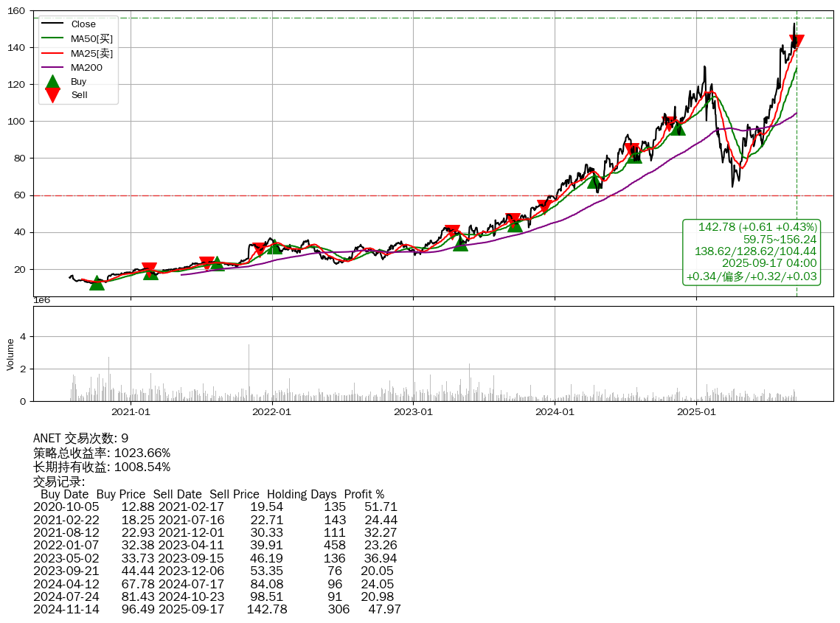This screenshot has height=623, width=840.
Task: Select the buy marker at April 2024
Action: 594,180
